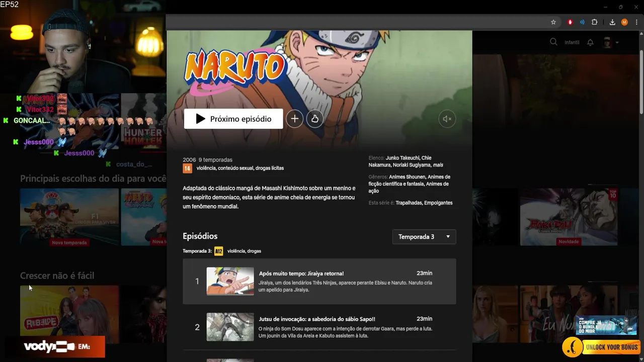Viewport: 644px width, 362px height.
Task: Click episode title 'Jutsu de invocação: a sabedoria do sábio Sapo!!'
Action: point(317,319)
